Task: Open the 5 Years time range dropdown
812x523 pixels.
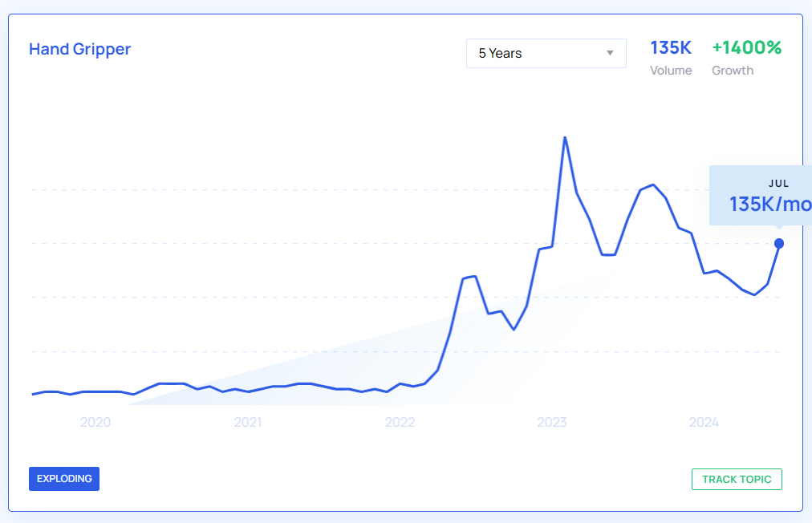Action: pyautogui.click(x=546, y=53)
